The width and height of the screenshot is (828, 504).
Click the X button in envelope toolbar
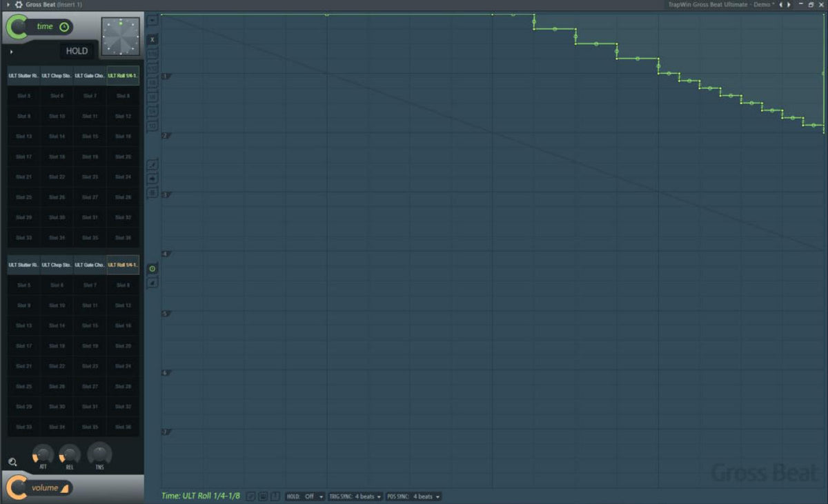(x=153, y=39)
